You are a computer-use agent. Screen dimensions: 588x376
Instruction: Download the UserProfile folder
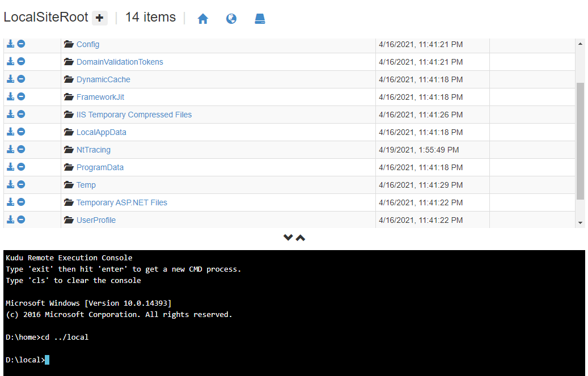coord(10,219)
